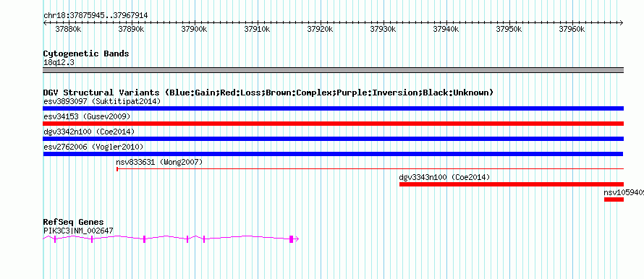Open the nsv833631 (Wong2007) label

(x=160, y=162)
